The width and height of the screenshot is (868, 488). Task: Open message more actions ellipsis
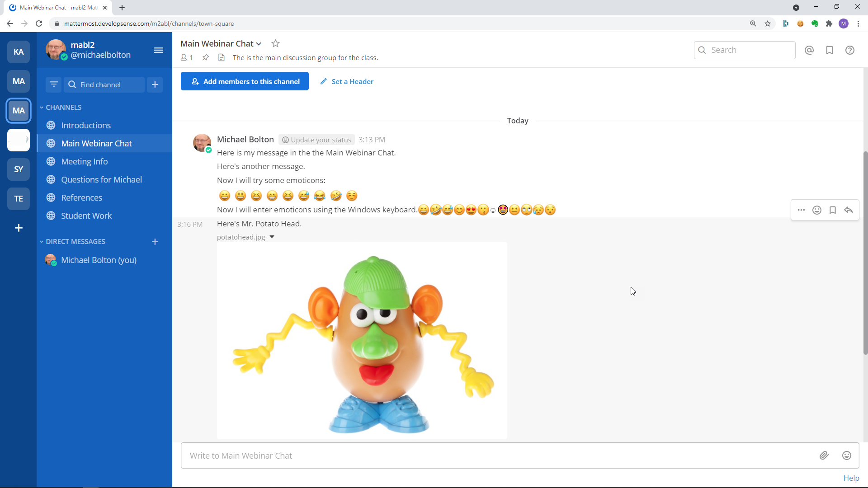801,210
